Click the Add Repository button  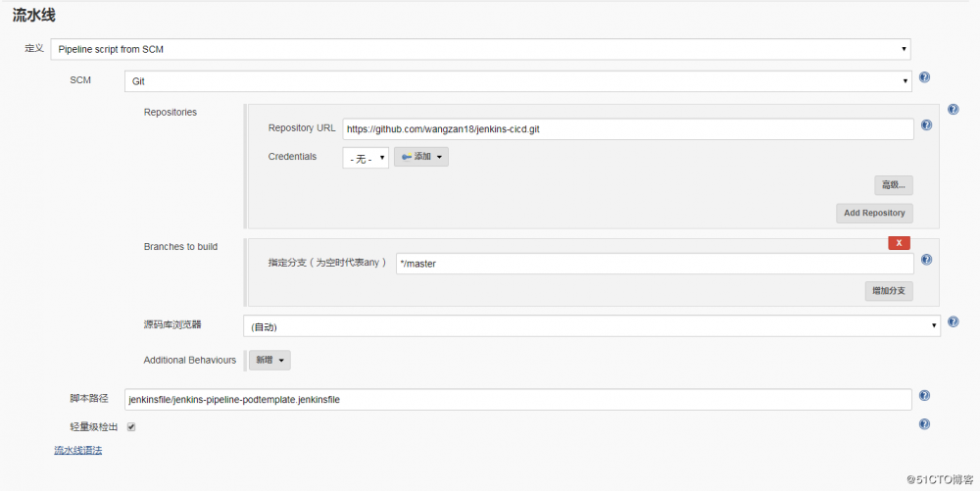pyautogui.click(x=874, y=213)
